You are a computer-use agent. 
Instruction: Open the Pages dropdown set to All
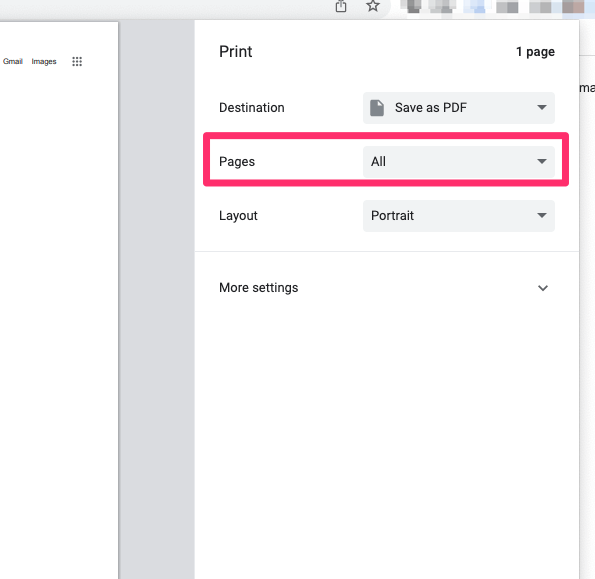[x=459, y=162]
